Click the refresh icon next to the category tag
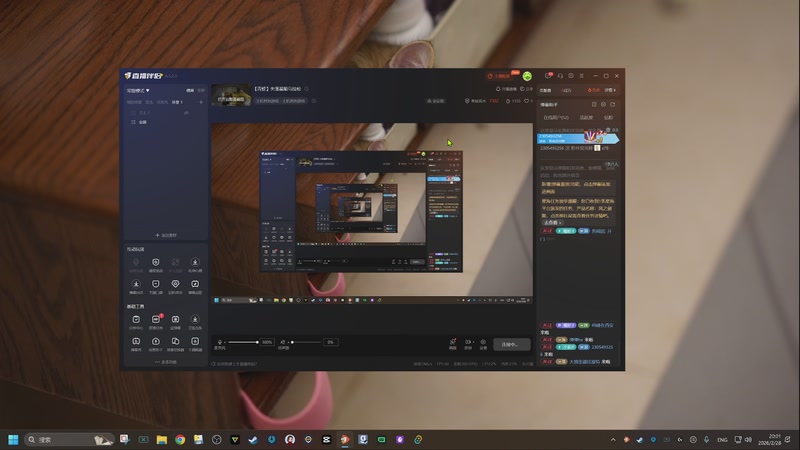The height and width of the screenshot is (450, 800). point(314,101)
